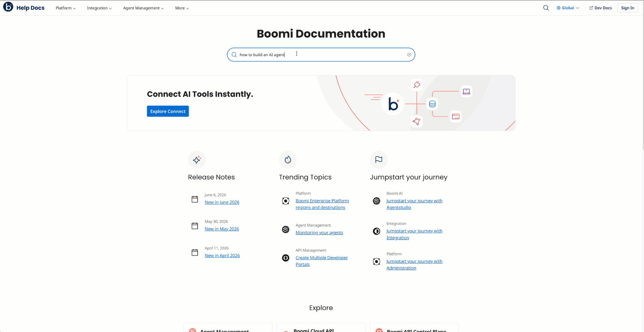Click the calendar icon beside April 11, 2026

(195, 252)
